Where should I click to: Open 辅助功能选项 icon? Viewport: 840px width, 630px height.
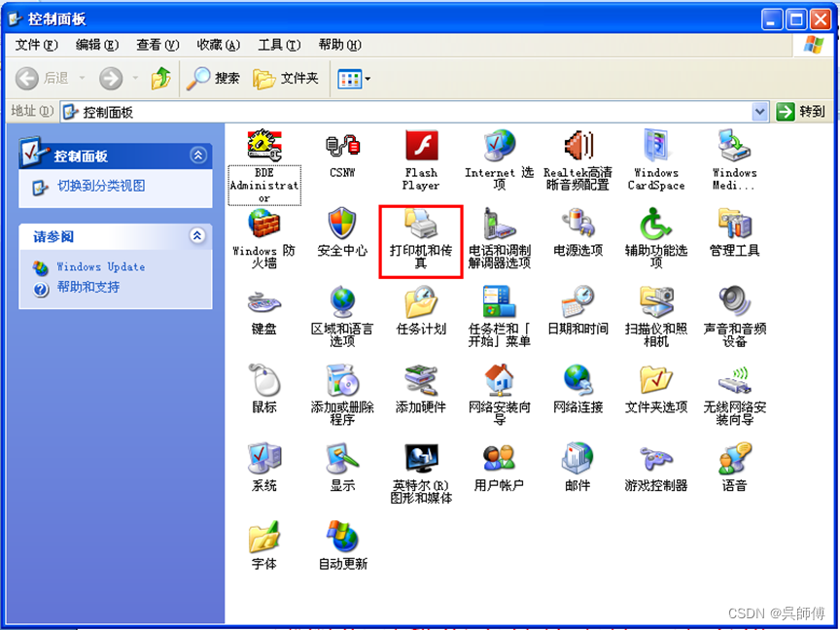point(656,225)
